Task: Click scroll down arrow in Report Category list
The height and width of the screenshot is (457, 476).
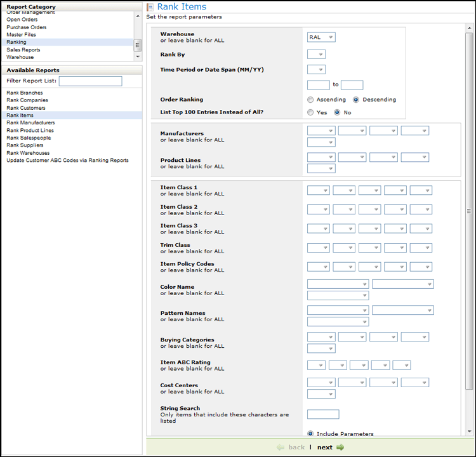Action: [138, 56]
